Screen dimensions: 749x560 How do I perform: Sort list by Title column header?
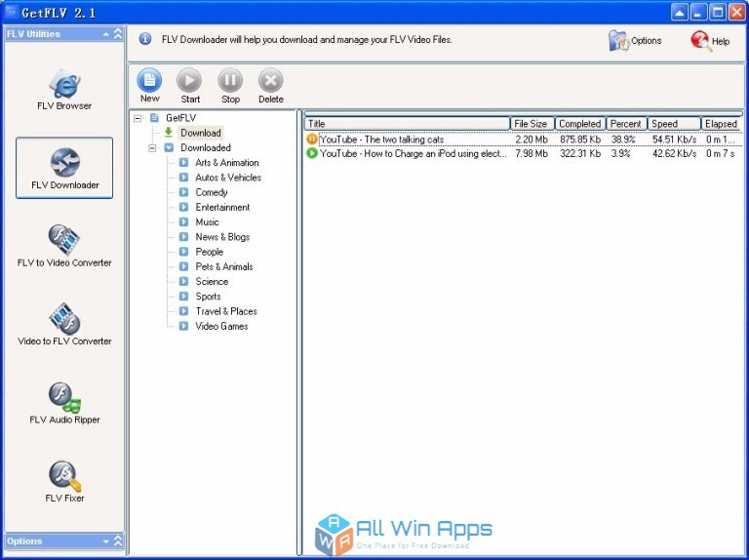(408, 124)
